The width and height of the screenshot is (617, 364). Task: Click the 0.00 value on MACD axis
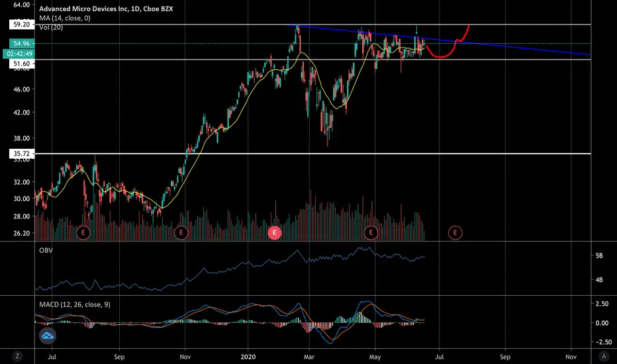(x=602, y=323)
